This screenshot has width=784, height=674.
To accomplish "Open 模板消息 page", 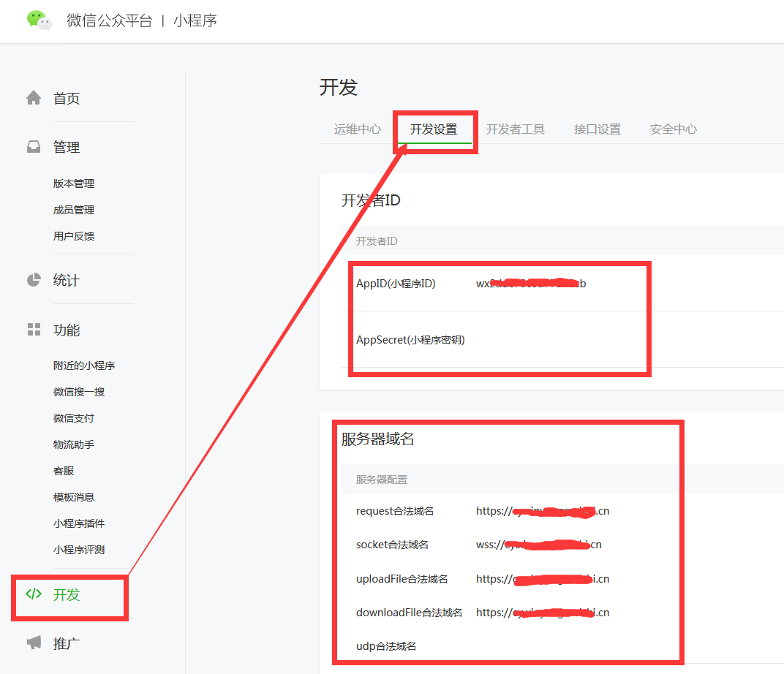I will (x=74, y=497).
